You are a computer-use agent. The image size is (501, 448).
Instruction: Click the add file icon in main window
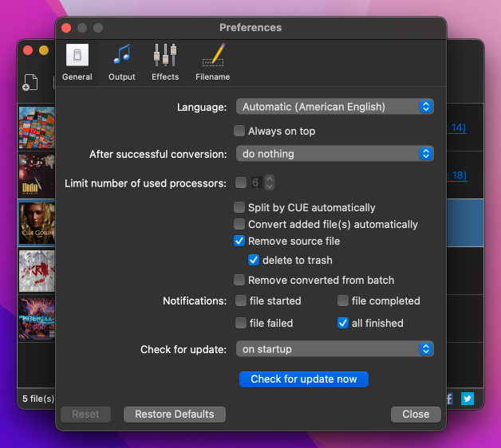(x=30, y=82)
